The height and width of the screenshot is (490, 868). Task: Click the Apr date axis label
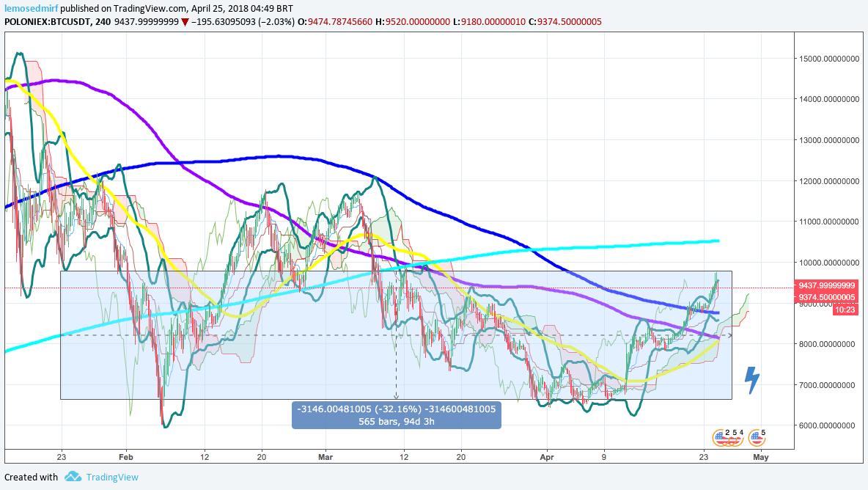[547, 457]
